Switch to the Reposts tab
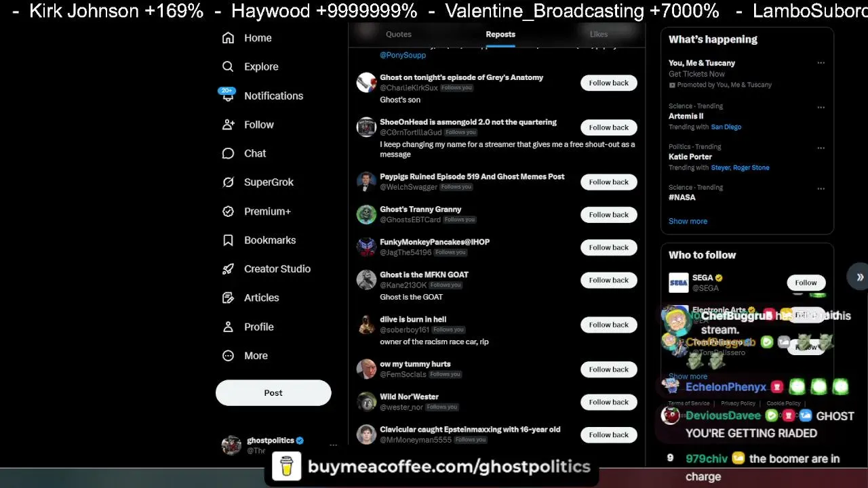 (x=500, y=34)
